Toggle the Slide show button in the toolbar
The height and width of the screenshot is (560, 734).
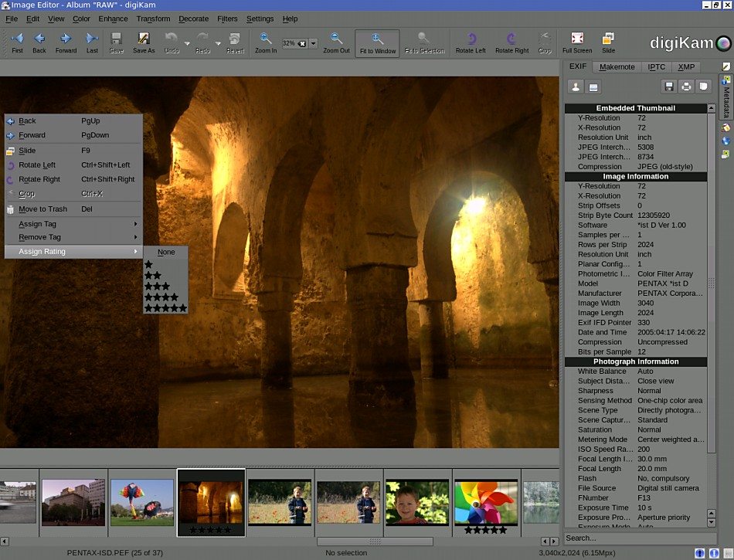coord(608,39)
